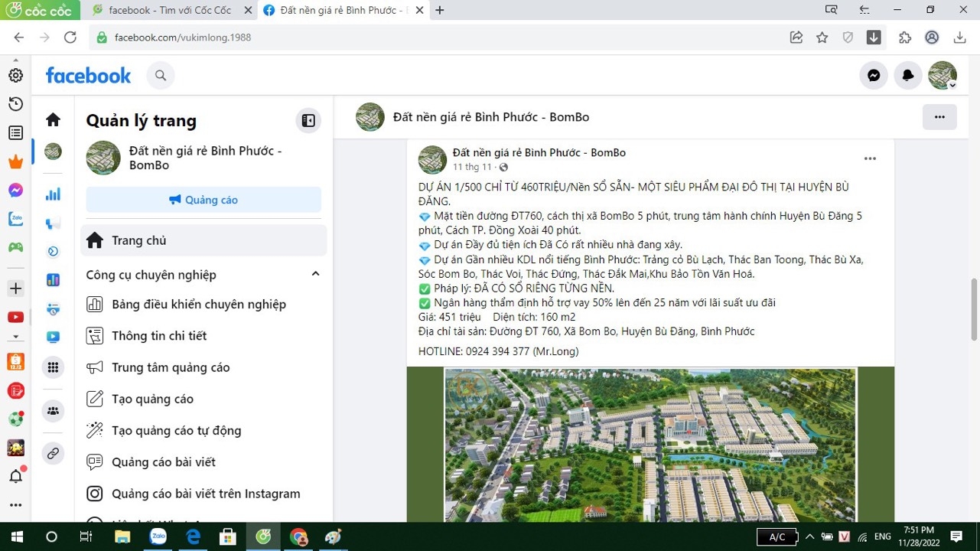Go to Facebook home via the logo
Screen dimensions: 980x551
(x=88, y=75)
